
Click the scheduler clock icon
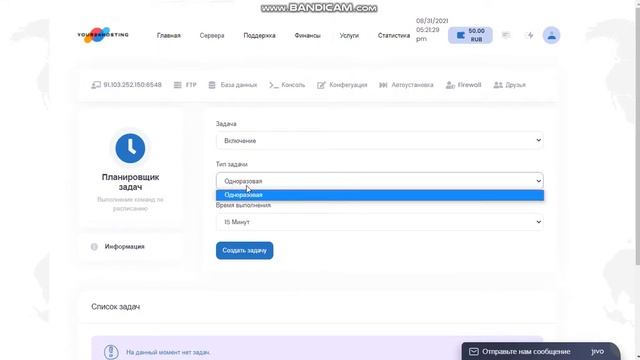pyautogui.click(x=130, y=148)
